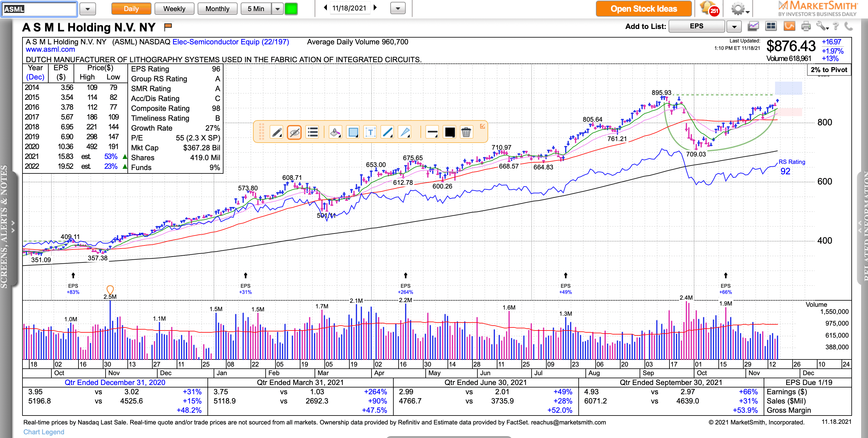Click 2022 estimate 23% growth value
Image resolution: width=868 pixels, height=438 pixels.
pyautogui.click(x=111, y=166)
